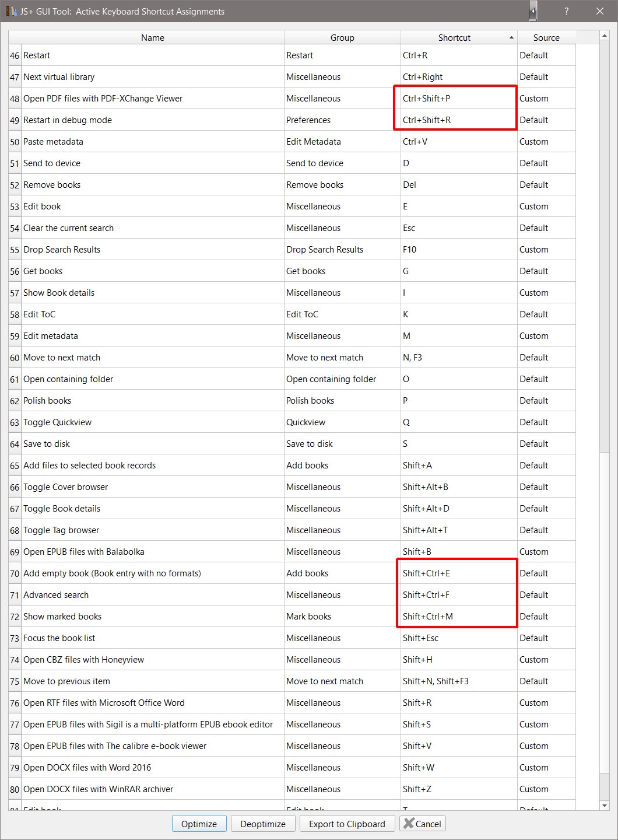618x840 pixels.
Task: Click 'Open DOCX files with Word 2016'
Action: tap(153, 768)
